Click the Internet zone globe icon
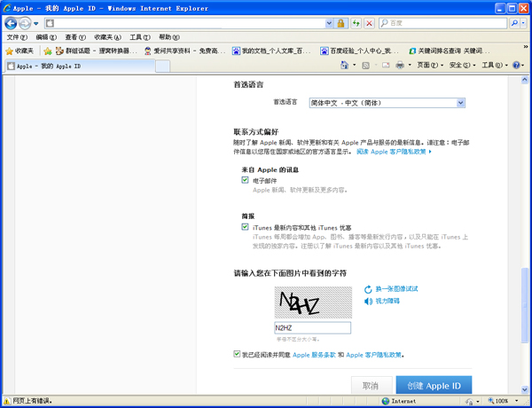Image resolution: width=532 pixels, height=408 pixels. click(386, 401)
